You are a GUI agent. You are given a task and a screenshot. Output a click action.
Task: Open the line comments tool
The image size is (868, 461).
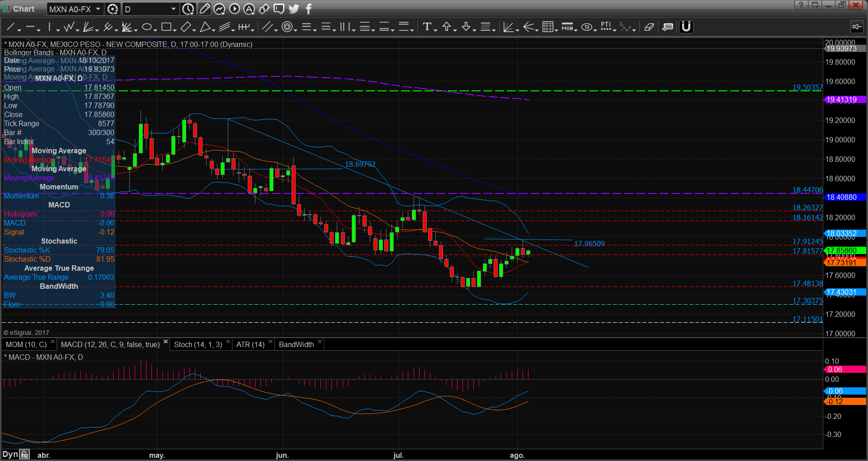click(x=667, y=27)
